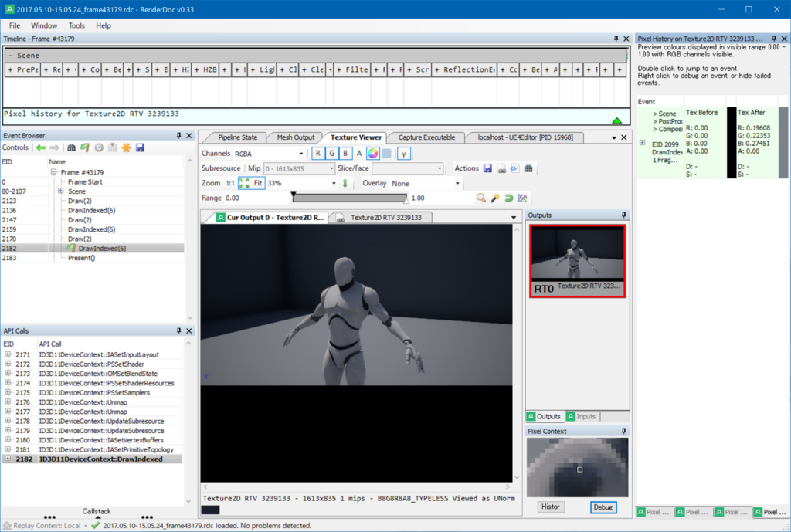
Task: Toggle gamma correction with the γ button
Action: (x=403, y=154)
